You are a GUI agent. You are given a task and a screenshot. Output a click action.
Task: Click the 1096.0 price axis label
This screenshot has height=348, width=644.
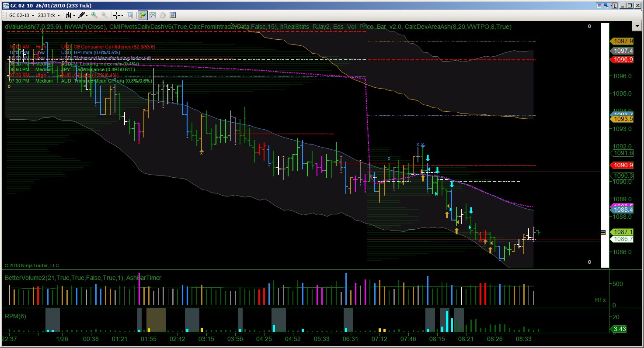[x=623, y=76]
